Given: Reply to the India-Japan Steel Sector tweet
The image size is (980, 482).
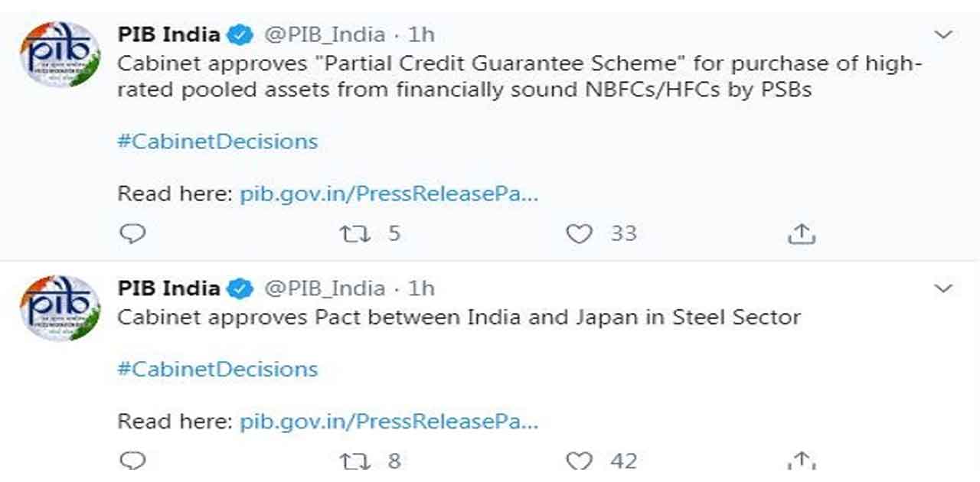Looking at the screenshot, I should pos(133,461).
